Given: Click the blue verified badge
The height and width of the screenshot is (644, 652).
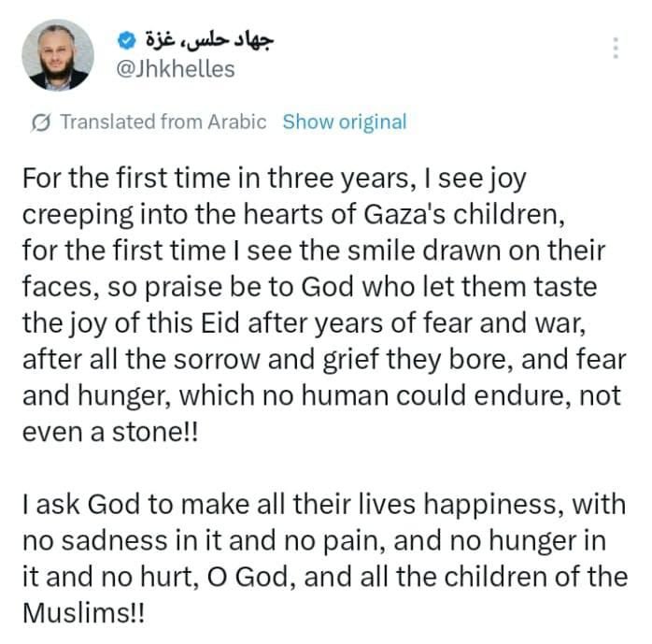Looking at the screenshot, I should (x=130, y=38).
